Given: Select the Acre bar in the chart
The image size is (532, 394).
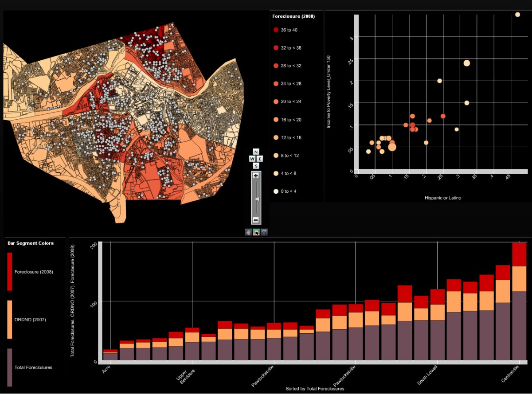Looking at the screenshot, I should (110, 355).
